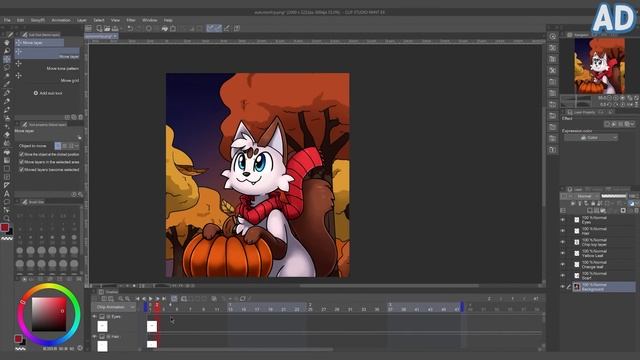
Task: Click the New document toolbar icon
Action: point(99,29)
